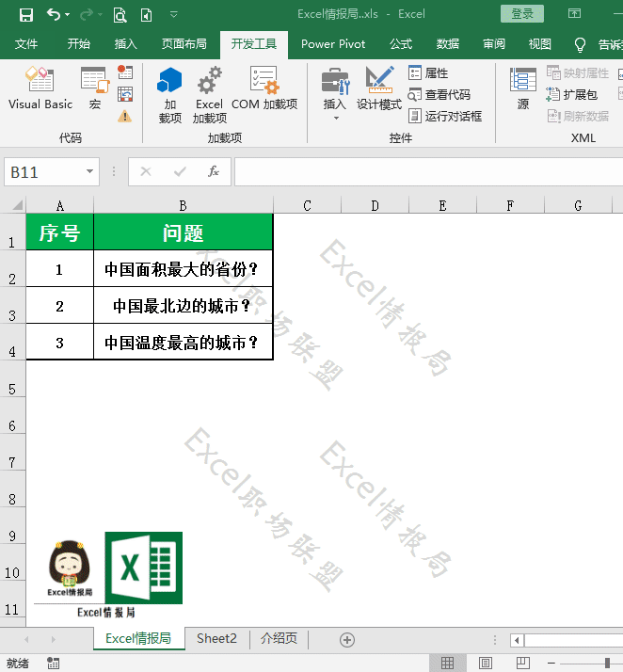The height and width of the screenshot is (672, 623).
Task: Toggle Design Mode (设计模式)
Action: [379, 89]
